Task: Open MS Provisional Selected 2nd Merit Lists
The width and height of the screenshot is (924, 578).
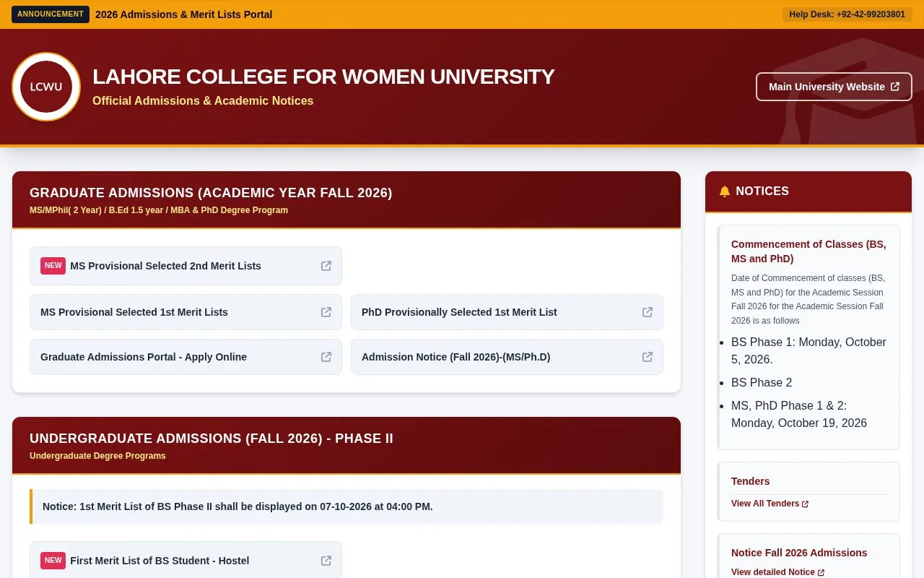Action: (x=186, y=266)
